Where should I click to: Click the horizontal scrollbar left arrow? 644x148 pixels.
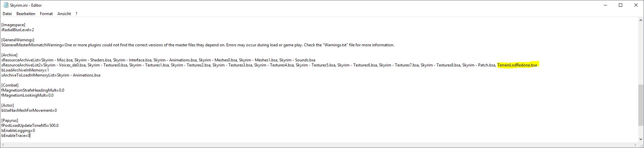(x=3, y=145)
